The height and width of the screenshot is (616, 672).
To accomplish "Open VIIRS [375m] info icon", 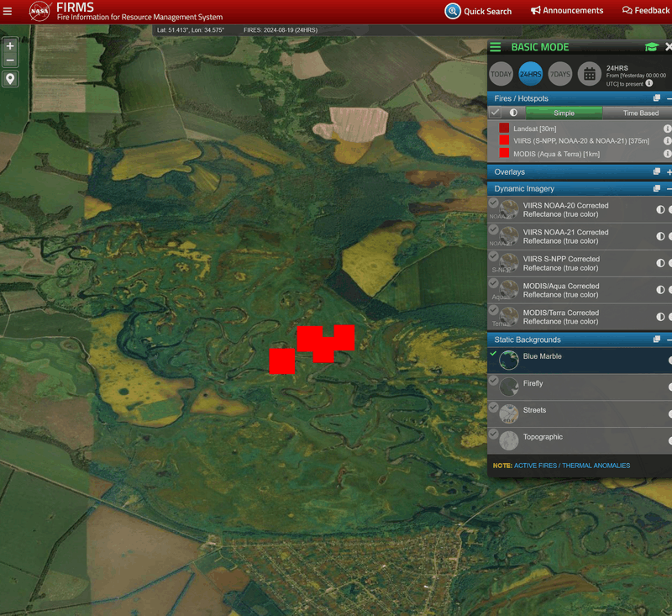I will [667, 140].
